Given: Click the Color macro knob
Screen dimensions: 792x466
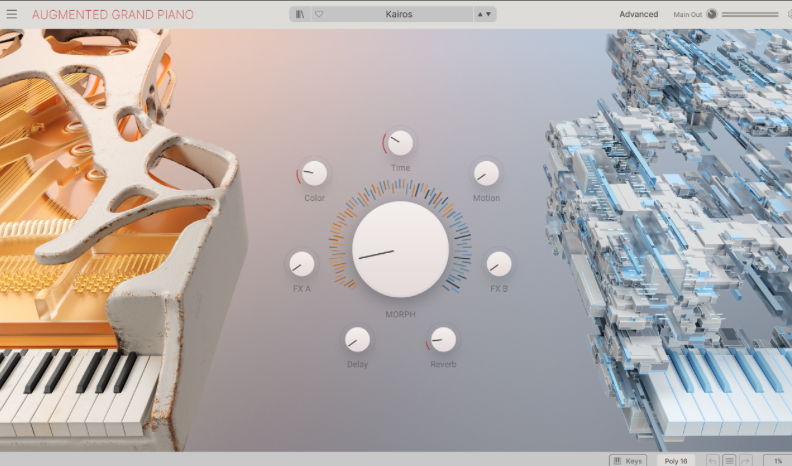Looking at the screenshot, I should pyautogui.click(x=314, y=174).
